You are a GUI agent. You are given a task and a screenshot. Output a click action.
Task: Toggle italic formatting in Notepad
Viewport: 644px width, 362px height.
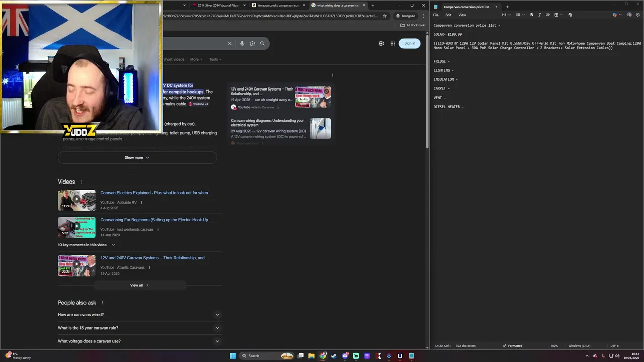(540, 15)
